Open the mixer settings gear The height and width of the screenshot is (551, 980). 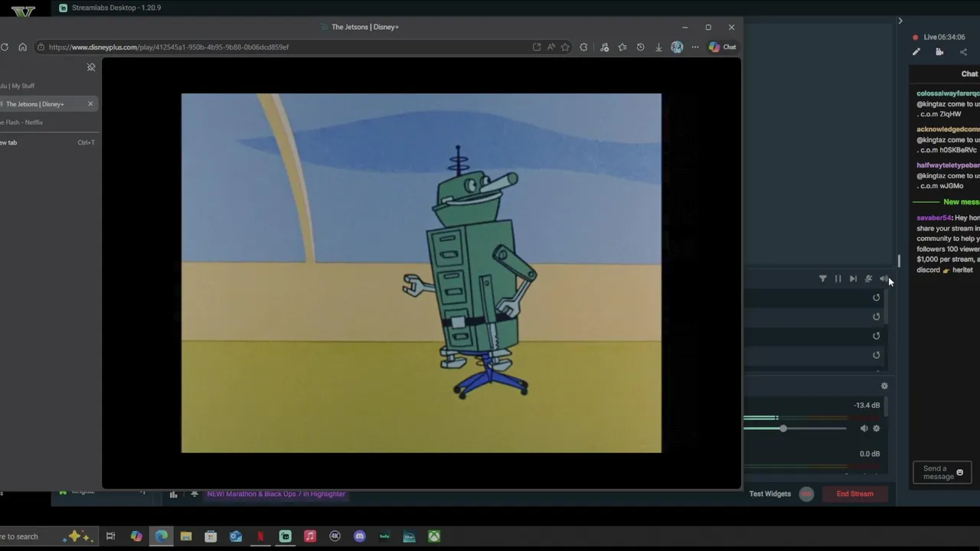(x=884, y=386)
